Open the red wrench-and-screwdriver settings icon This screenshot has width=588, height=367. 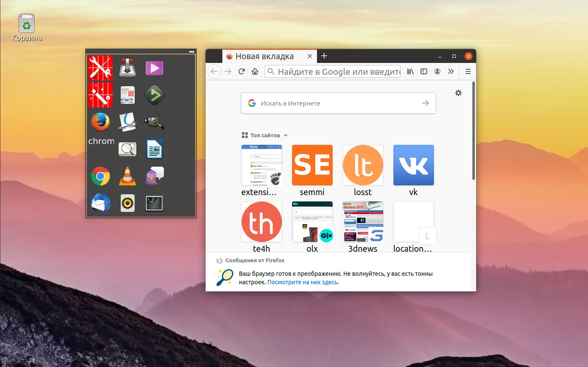click(100, 68)
